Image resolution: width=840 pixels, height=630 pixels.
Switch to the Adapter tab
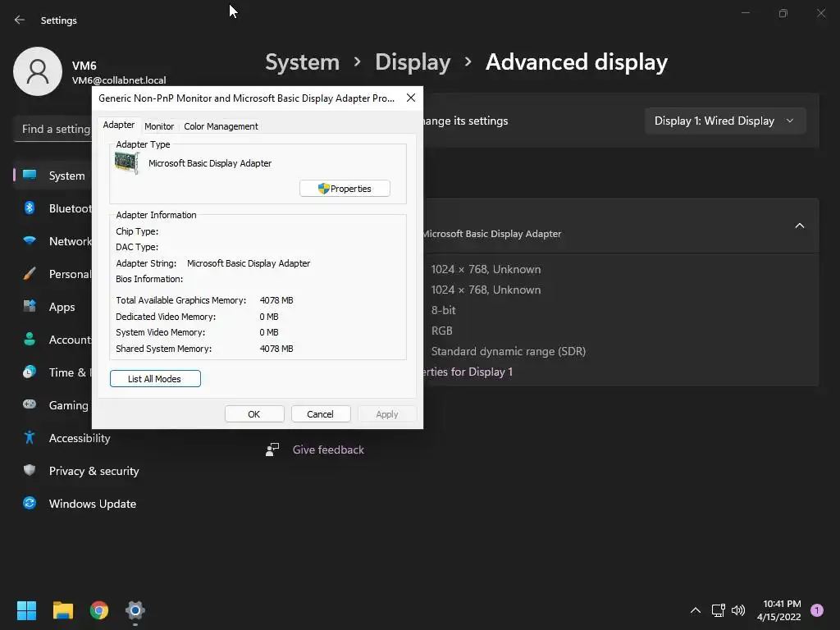click(118, 125)
